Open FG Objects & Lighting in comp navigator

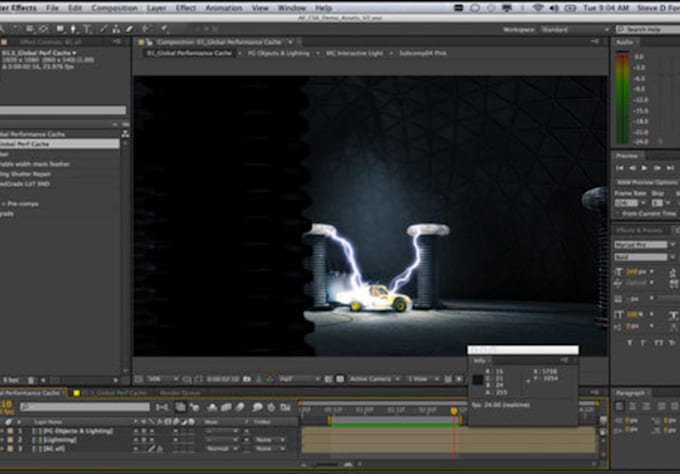pos(279,53)
